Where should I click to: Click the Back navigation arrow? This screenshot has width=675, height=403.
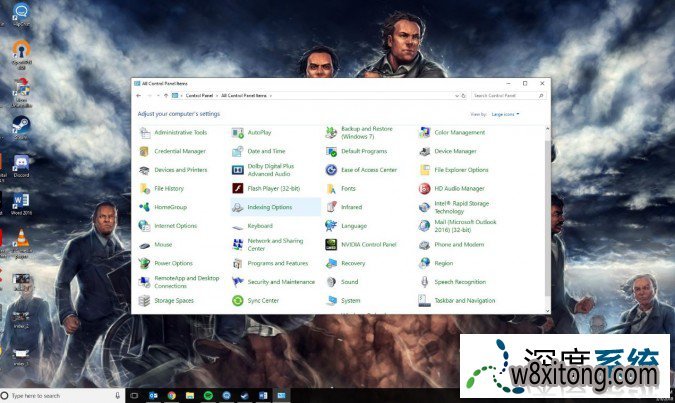pyautogui.click(x=139, y=95)
